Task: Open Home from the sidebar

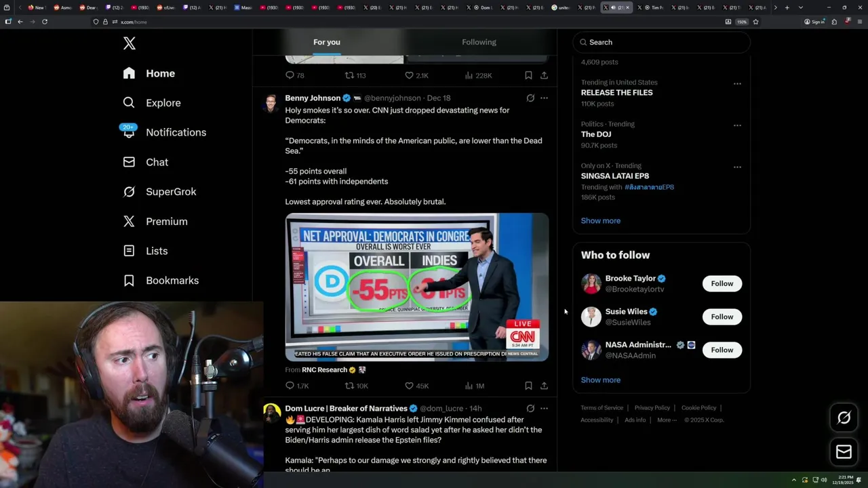Action: pyautogui.click(x=149, y=73)
